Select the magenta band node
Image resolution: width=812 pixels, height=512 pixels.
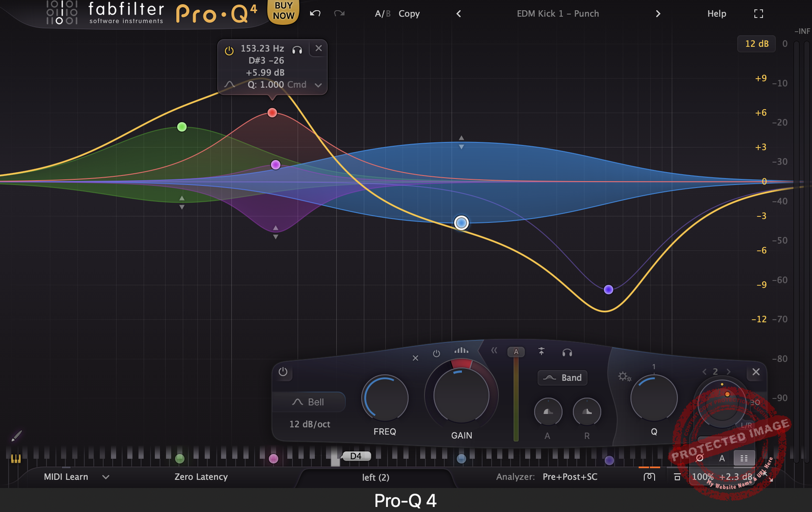[x=276, y=165]
